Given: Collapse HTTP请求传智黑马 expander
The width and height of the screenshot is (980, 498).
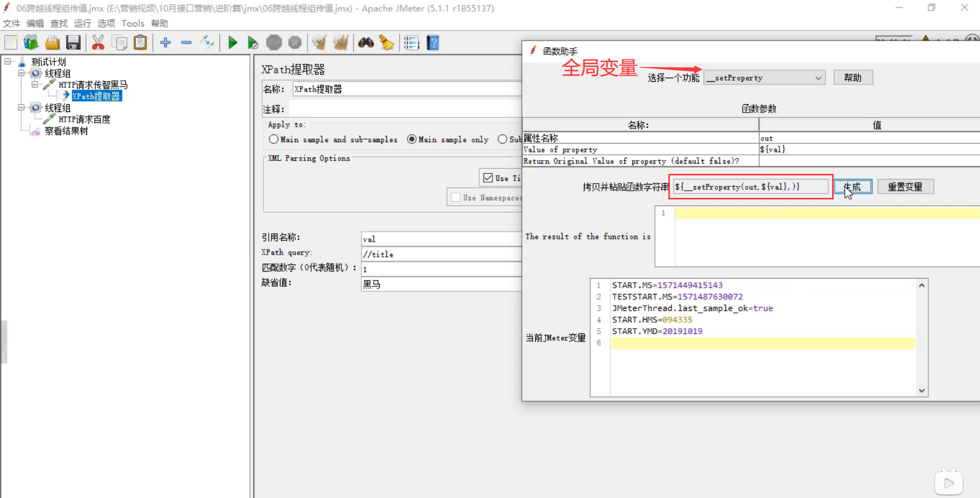Looking at the screenshot, I should point(35,84).
